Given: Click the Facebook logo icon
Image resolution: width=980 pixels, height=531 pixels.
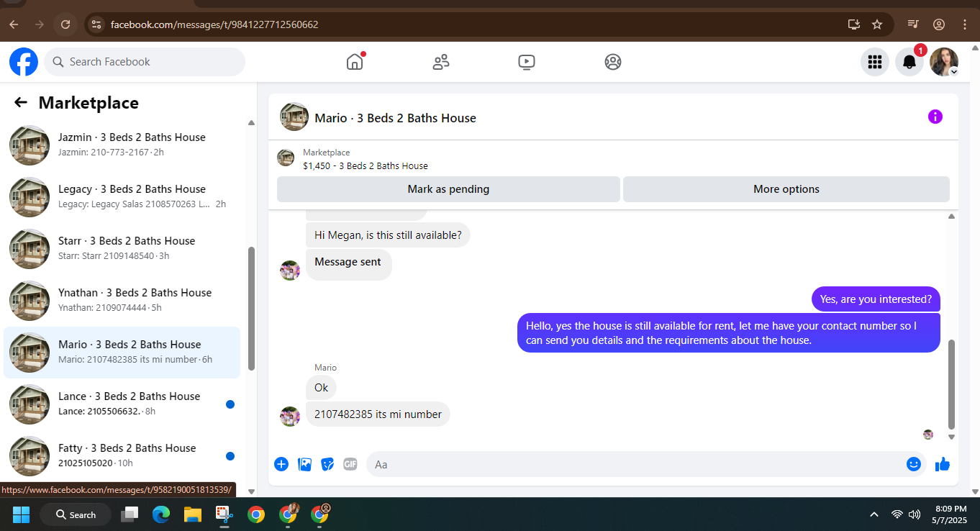Looking at the screenshot, I should [x=24, y=62].
